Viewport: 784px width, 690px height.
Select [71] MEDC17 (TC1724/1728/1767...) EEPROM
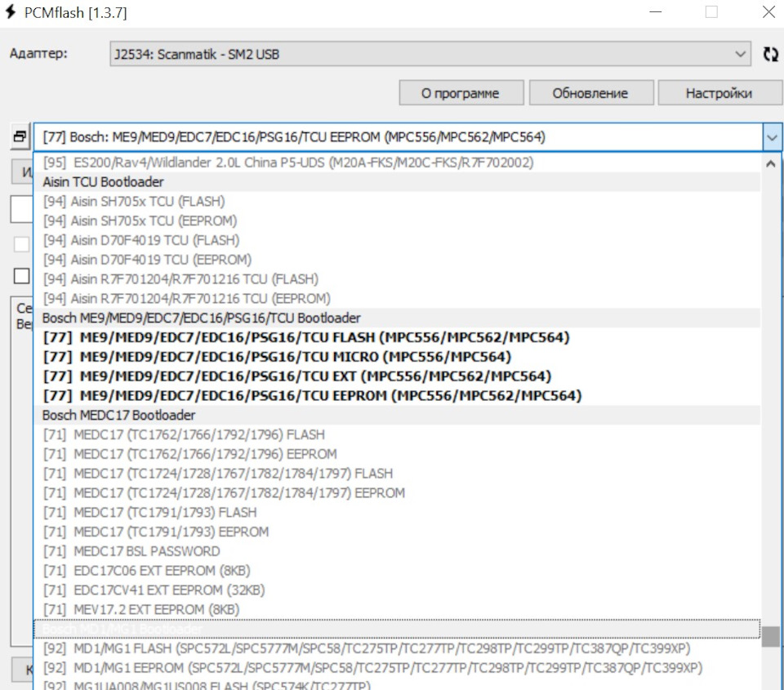point(397,493)
